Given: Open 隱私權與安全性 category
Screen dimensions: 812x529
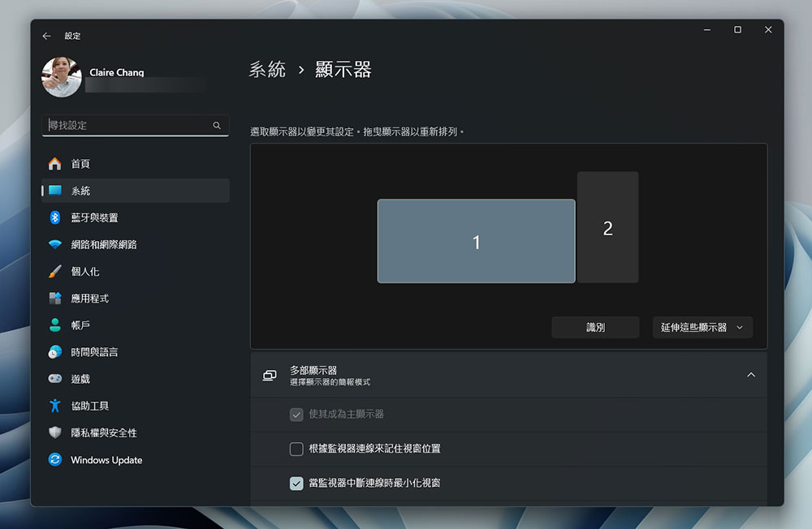Looking at the screenshot, I should pos(135,432).
